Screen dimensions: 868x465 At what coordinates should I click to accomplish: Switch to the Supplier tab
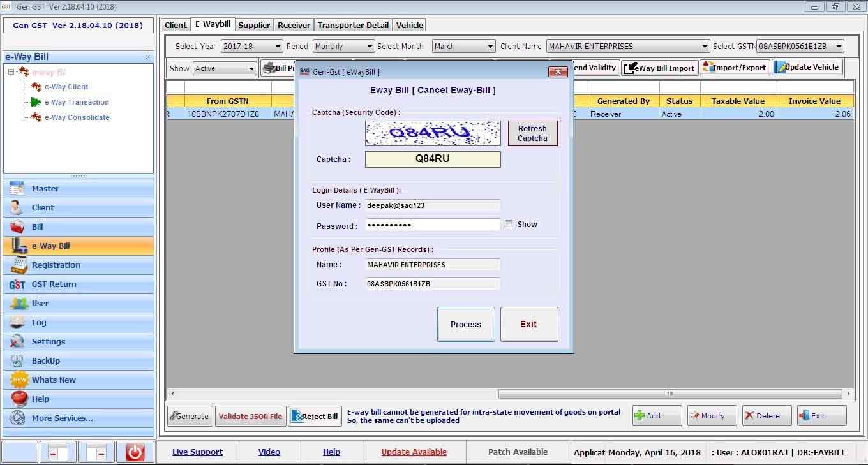point(254,26)
